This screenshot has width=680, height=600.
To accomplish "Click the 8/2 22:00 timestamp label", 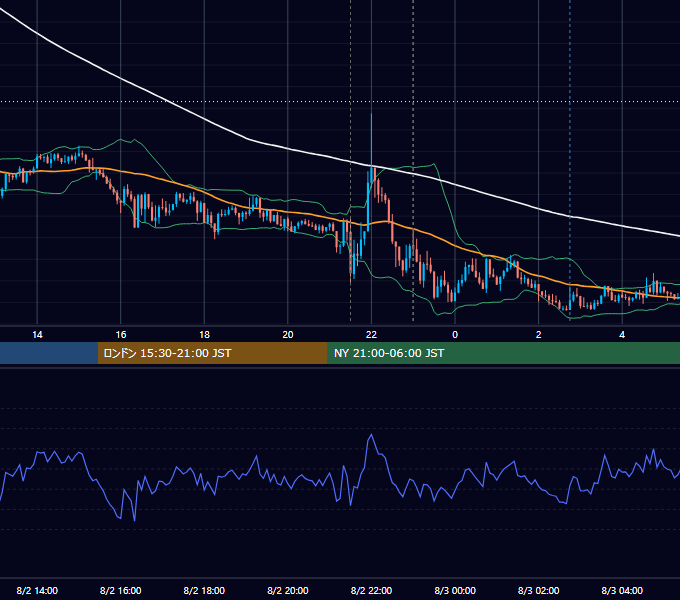I will 371,590.
